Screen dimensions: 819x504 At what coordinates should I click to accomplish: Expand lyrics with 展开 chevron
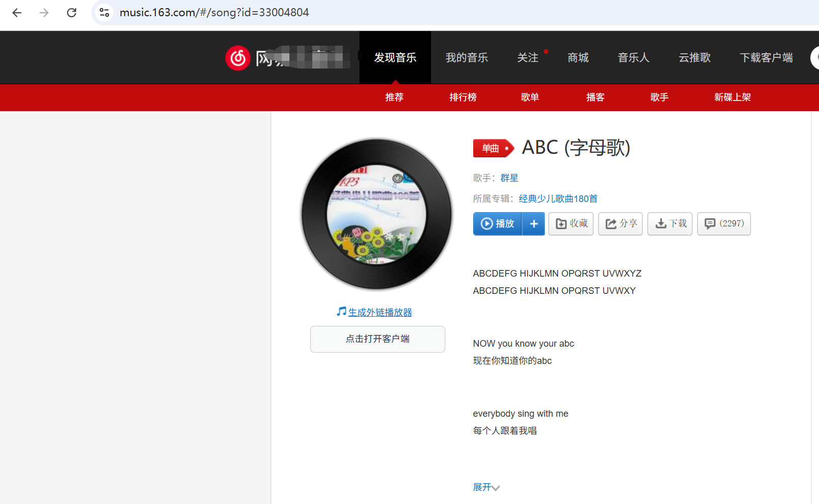tap(486, 487)
